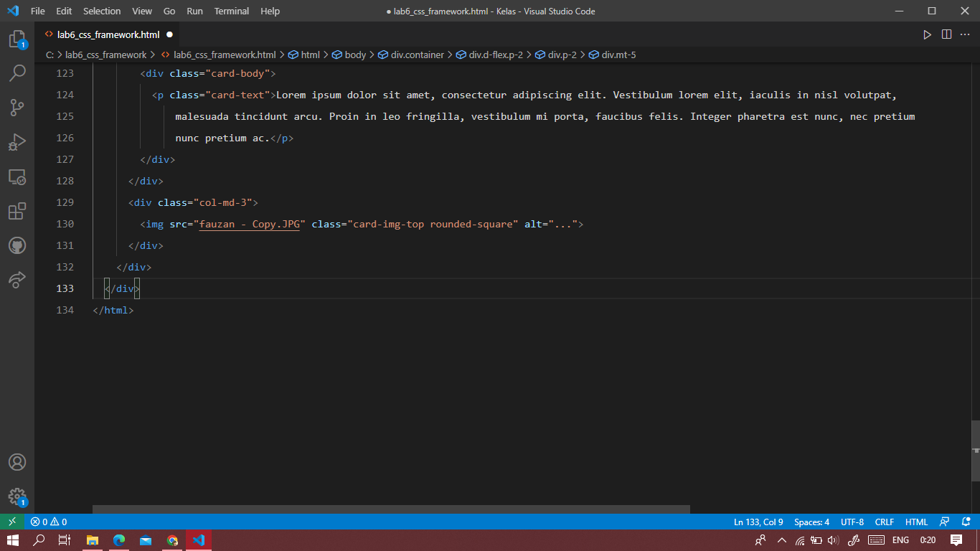Split the editor to the right
This screenshot has width=980, height=551.
(x=946, y=34)
